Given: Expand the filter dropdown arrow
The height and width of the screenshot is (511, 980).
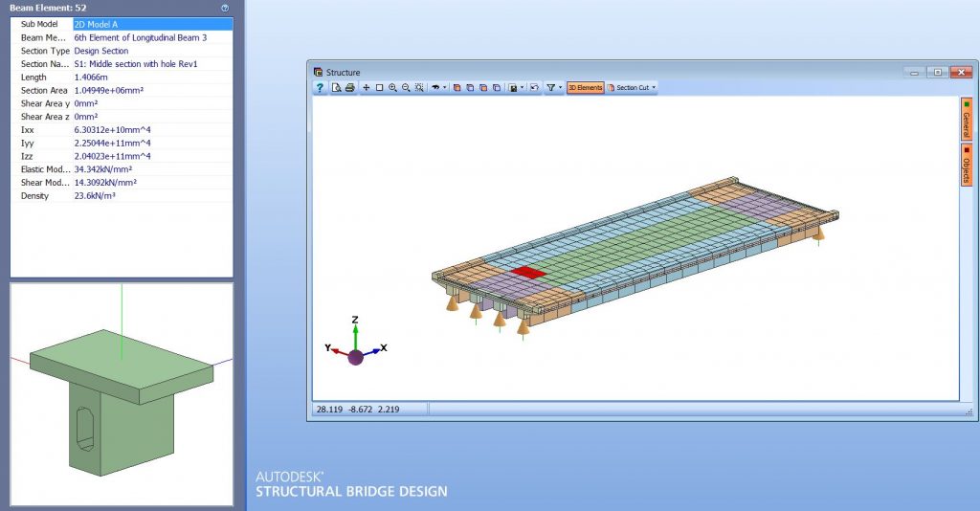Looking at the screenshot, I should 561,87.
